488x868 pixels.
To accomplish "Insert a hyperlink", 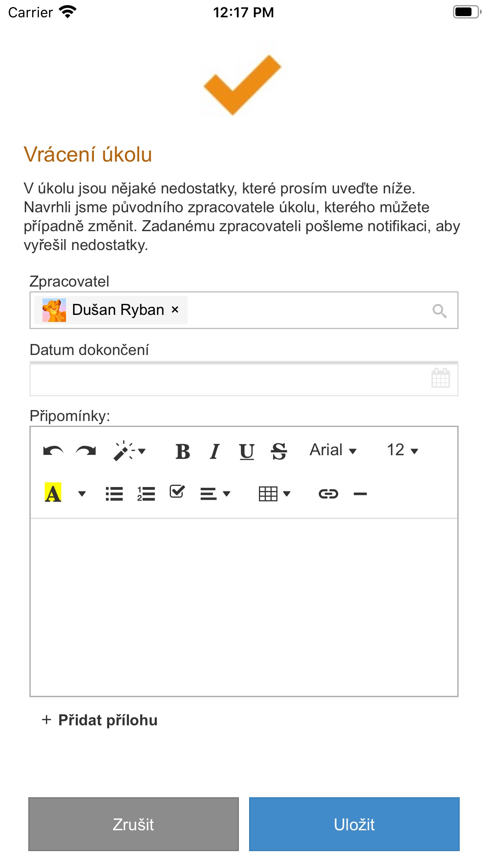I will click(x=328, y=494).
